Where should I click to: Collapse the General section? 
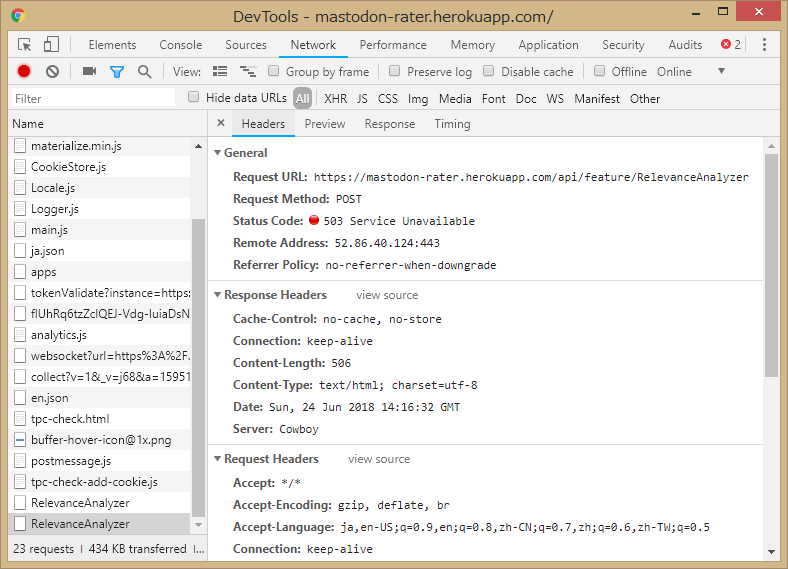[218, 153]
